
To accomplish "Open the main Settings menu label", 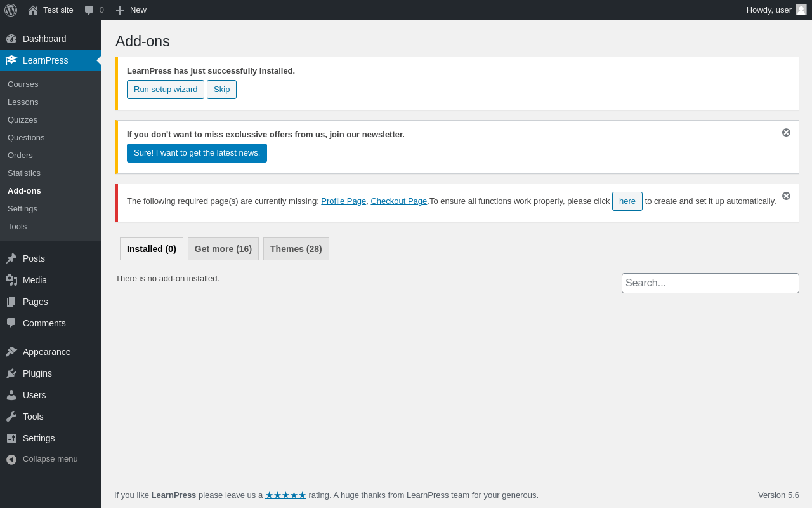I will pyautogui.click(x=39, y=438).
